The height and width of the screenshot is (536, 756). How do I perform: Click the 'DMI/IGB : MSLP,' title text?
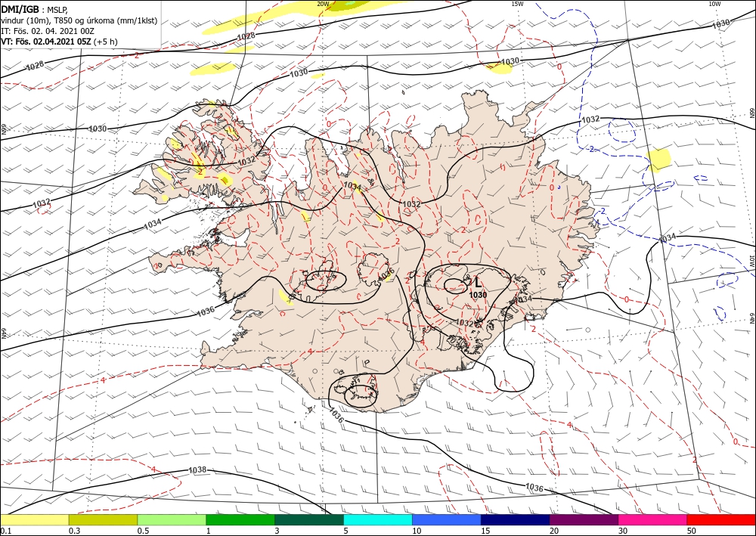[x=35, y=8]
